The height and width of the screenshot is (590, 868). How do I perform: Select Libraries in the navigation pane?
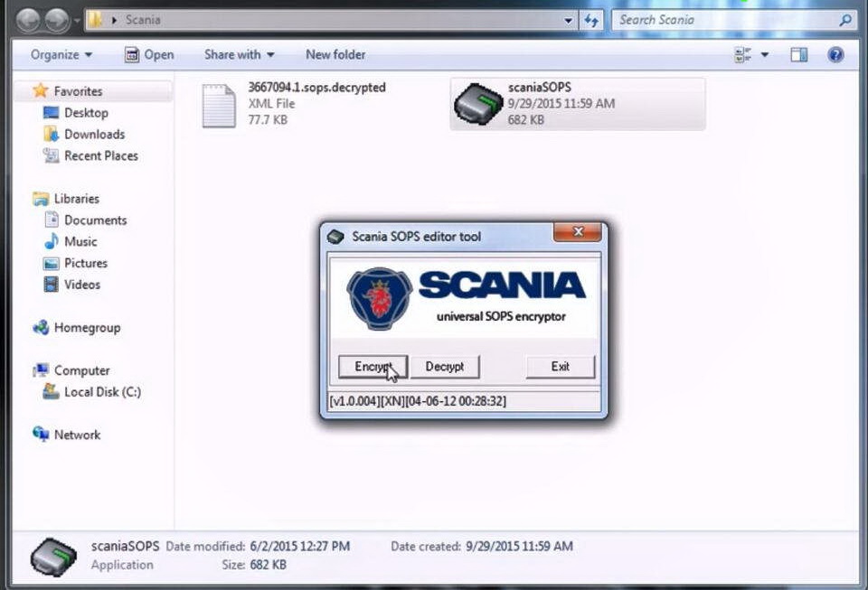(x=77, y=199)
